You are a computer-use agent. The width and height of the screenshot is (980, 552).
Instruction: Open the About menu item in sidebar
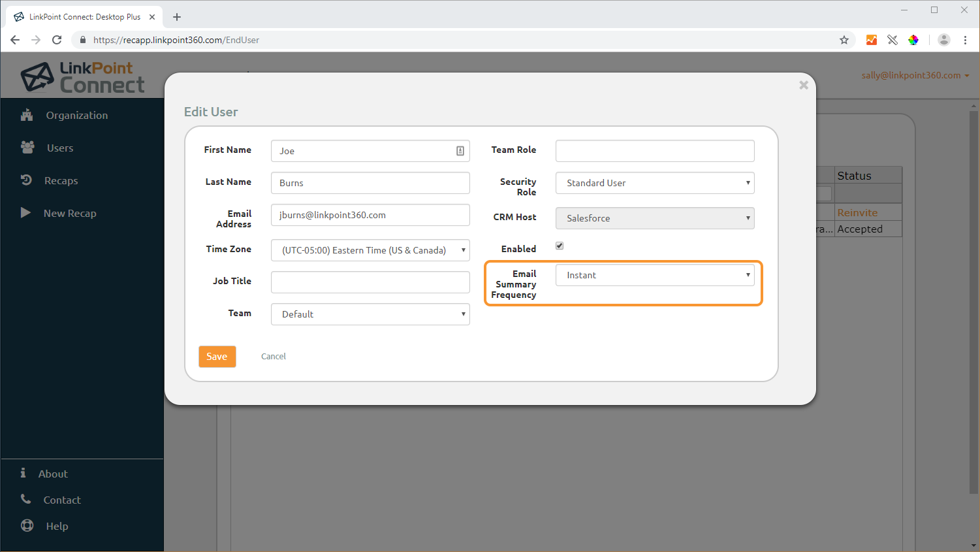[x=53, y=474]
